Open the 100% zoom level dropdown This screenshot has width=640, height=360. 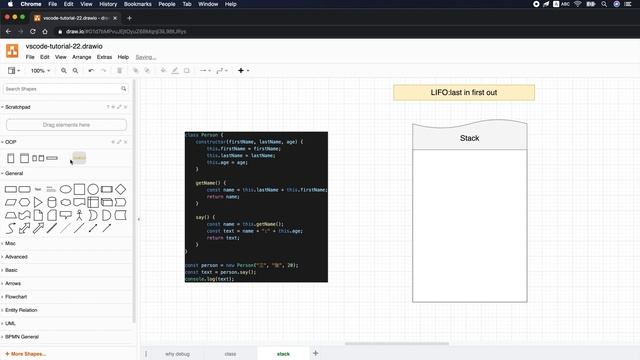40,71
